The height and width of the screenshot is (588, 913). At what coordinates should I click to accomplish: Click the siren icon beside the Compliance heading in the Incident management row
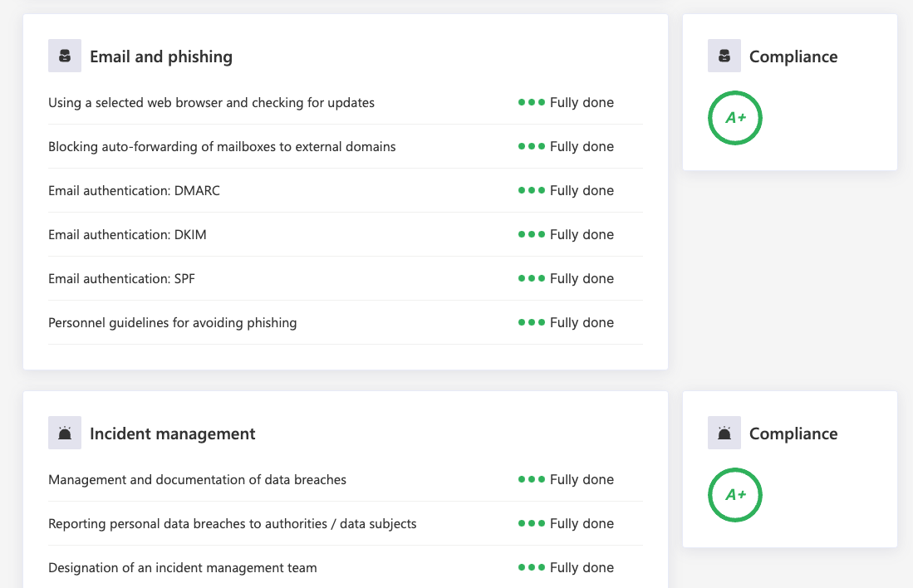[724, 433]
